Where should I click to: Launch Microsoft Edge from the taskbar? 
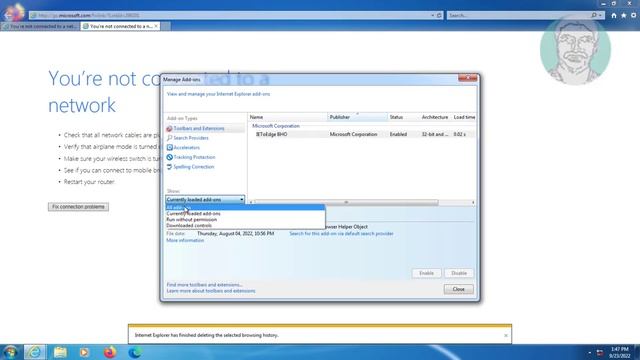135,352
